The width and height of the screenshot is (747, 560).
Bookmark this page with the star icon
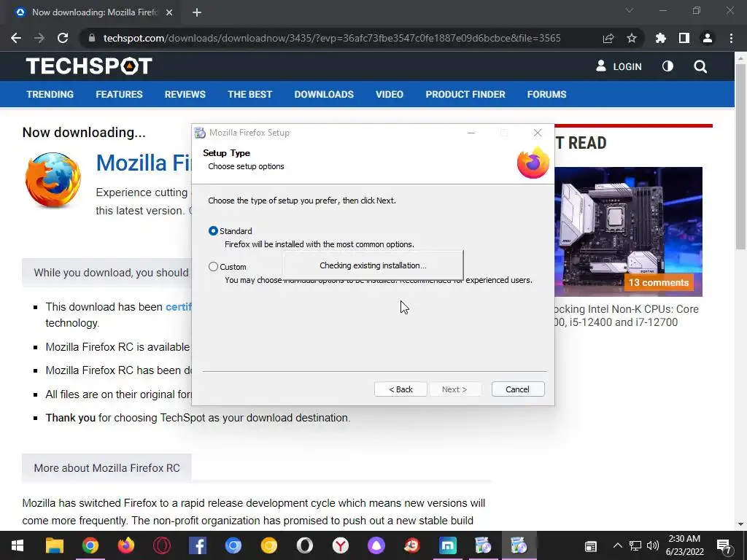[x=632, y=38]
